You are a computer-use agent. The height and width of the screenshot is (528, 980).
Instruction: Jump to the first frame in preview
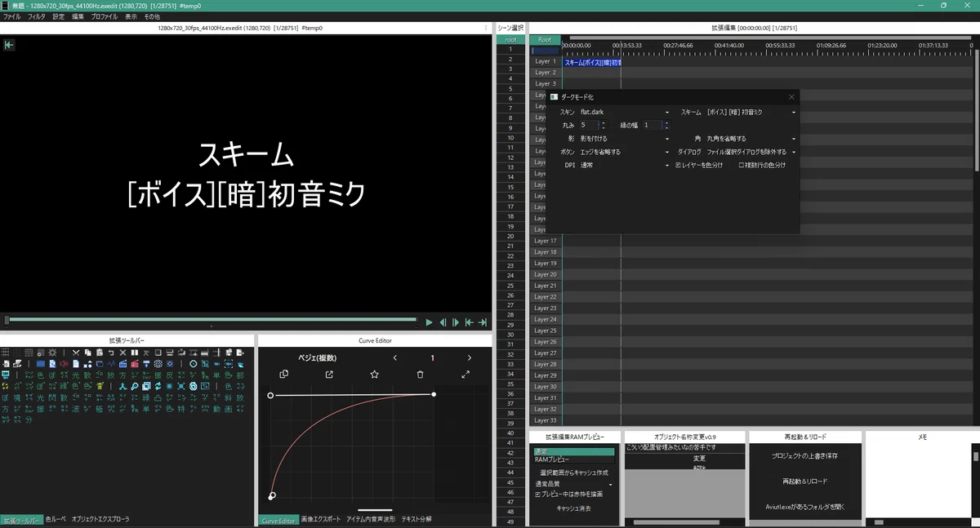[x=469, y=322]
